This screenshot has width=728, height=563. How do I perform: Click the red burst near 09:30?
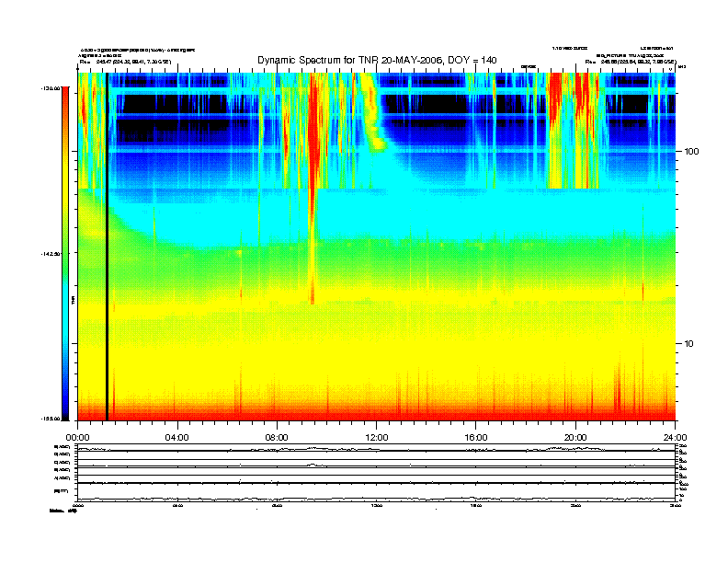pyautogui.click(x=313, y=186)
